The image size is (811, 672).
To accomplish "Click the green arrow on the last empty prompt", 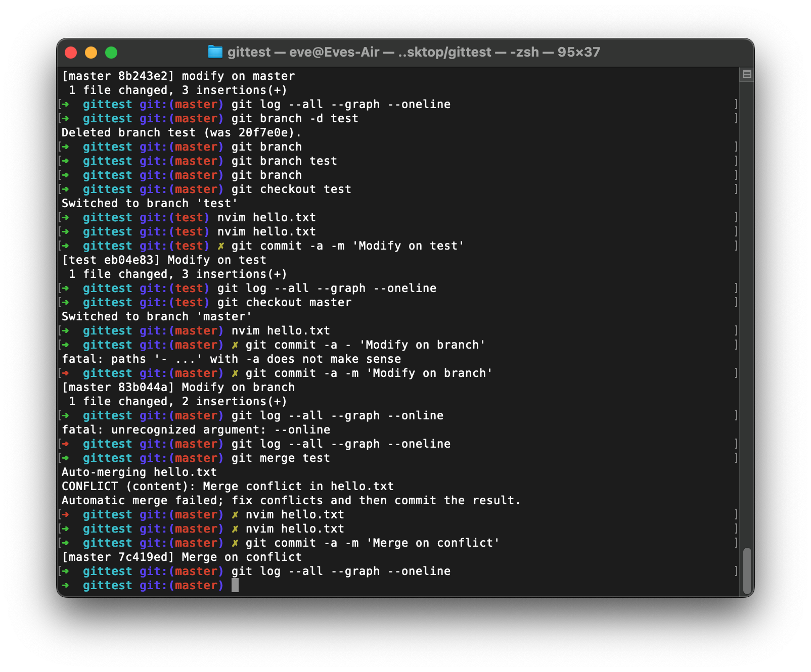I will 66,586.
